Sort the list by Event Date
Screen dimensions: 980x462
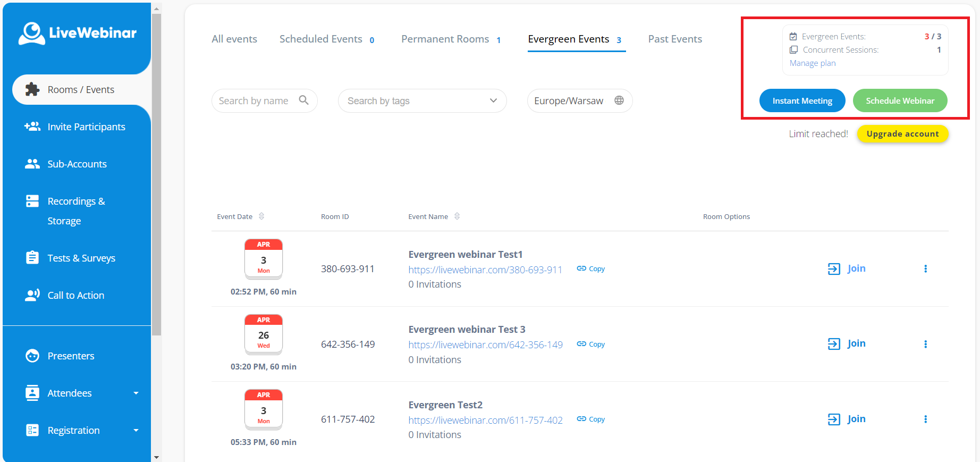point(261,216)
